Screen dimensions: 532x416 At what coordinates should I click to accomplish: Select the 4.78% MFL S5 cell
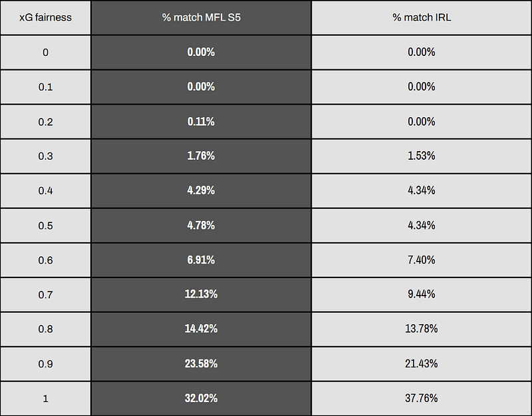click(201, 225)
